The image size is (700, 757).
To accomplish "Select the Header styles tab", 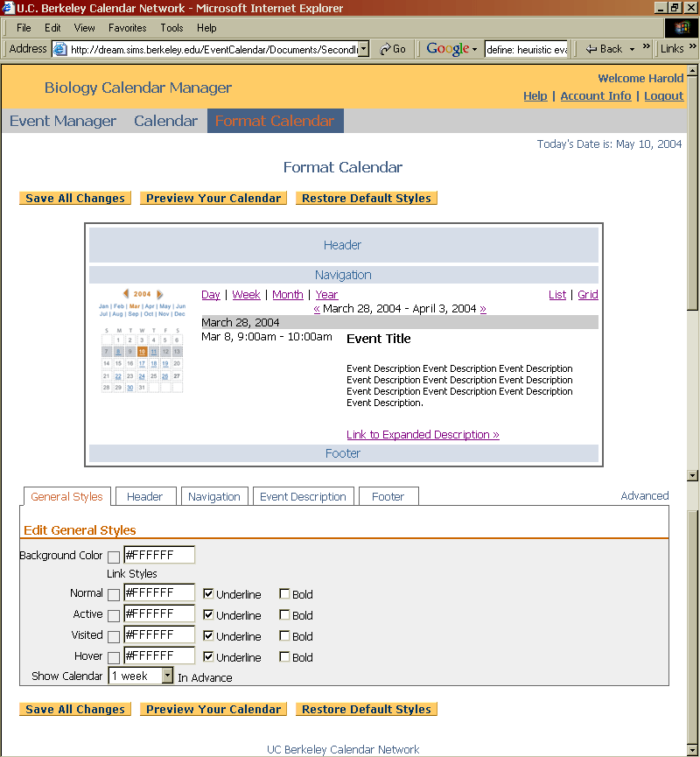I will 145,496.
